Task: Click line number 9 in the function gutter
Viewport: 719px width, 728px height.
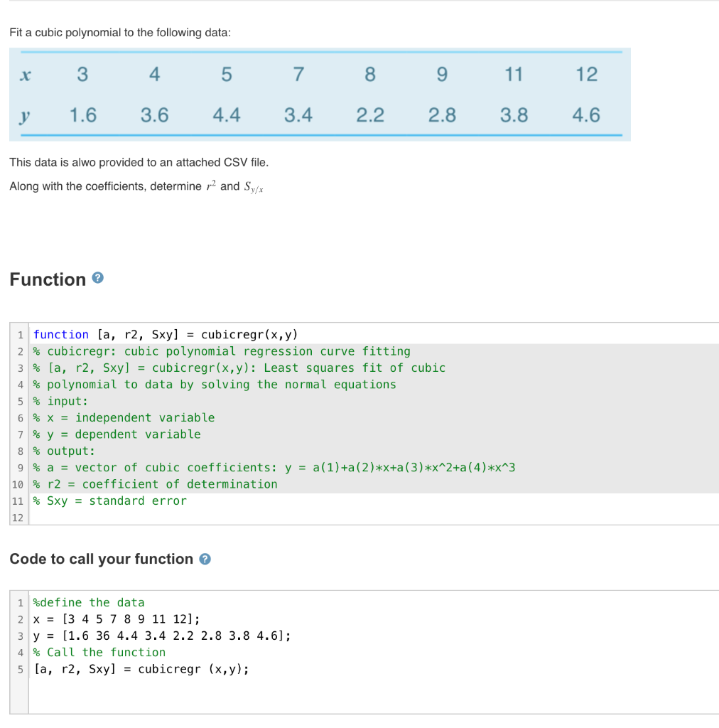Action: [x=20, y=468]
